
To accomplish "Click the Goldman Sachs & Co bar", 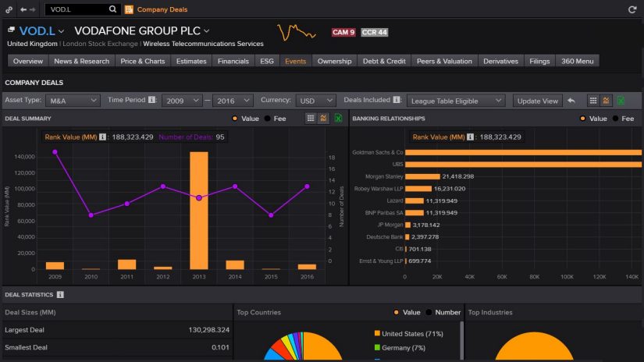I will pyautogui.click(x=523, y=152).
